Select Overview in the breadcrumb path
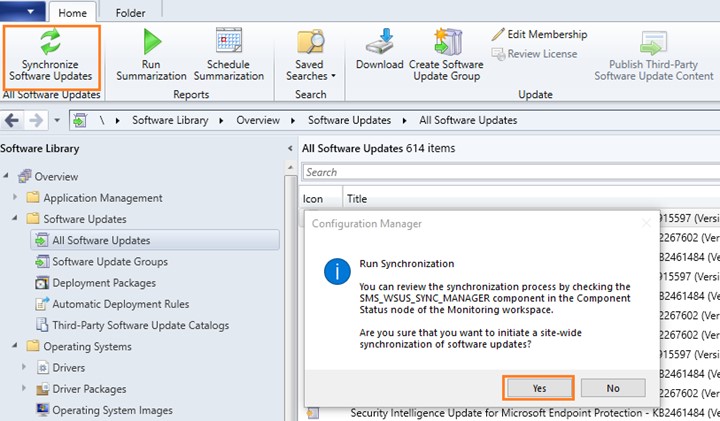Screen dimensions: 720x421 tap(258, 120)
